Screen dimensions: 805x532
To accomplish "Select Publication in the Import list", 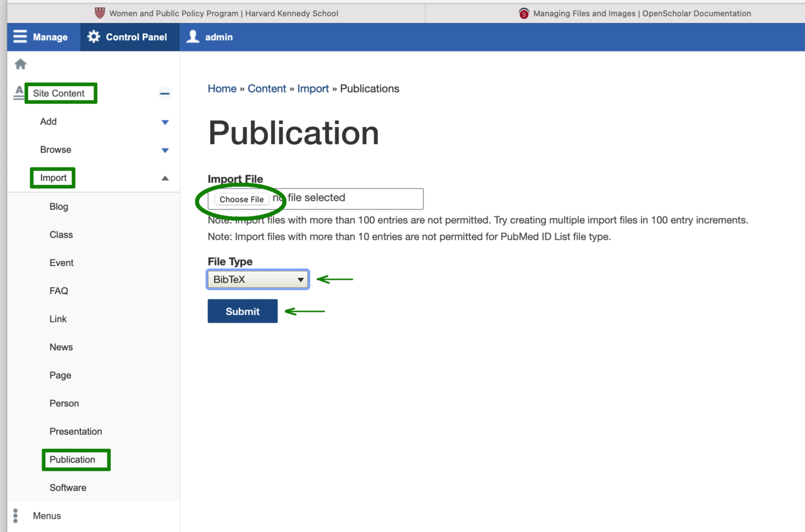I will pyautogui.click(x=72, y=460).
